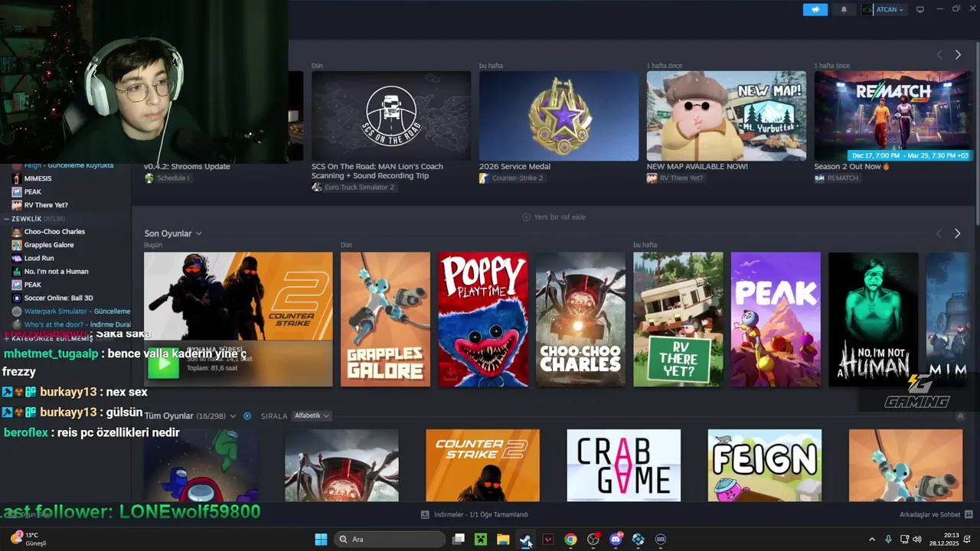
Task: Open No, I'm not a Human cover
Action: pos(874,319)
